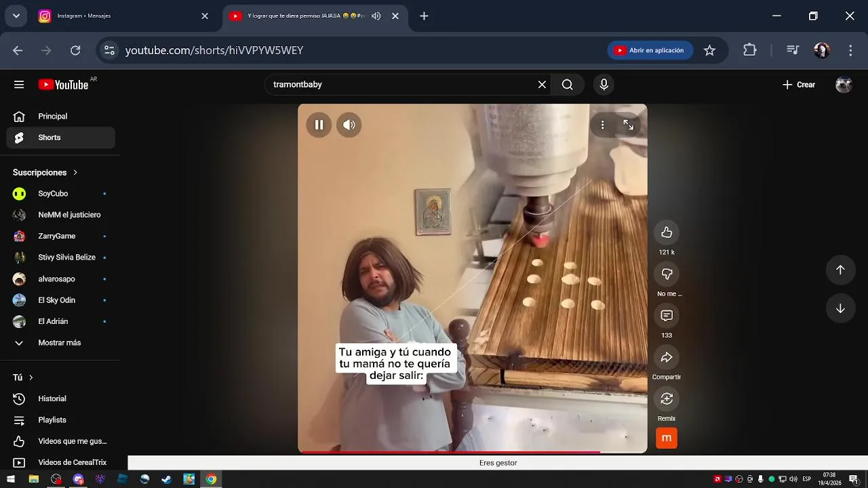Expand the Suscripciones section
The height and width of the screenshot is (488, 868).
click(x=45, y=172)
